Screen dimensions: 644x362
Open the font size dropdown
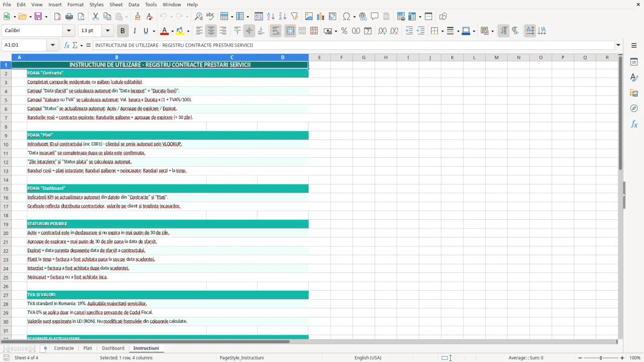pyautogui.click(x=108, y=31)
